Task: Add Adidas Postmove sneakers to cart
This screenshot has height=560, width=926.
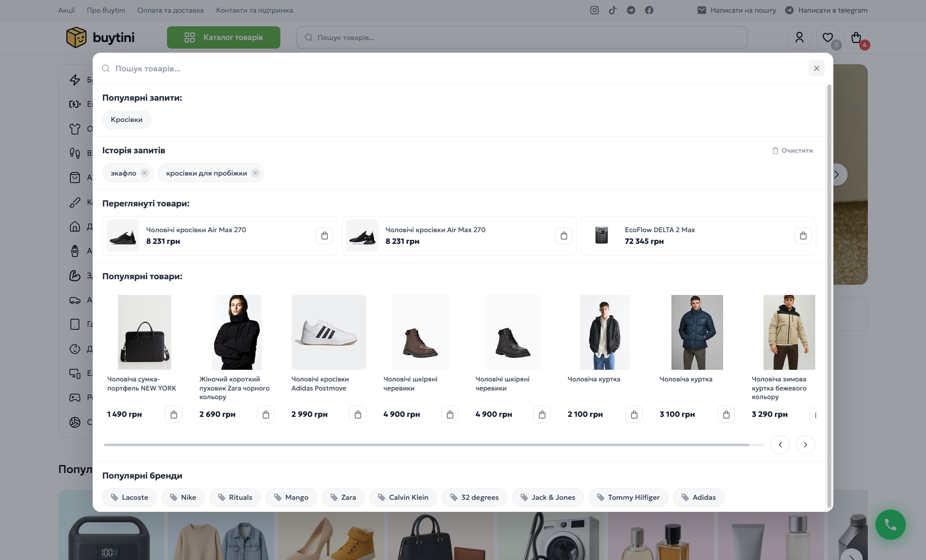Action: 358,414
